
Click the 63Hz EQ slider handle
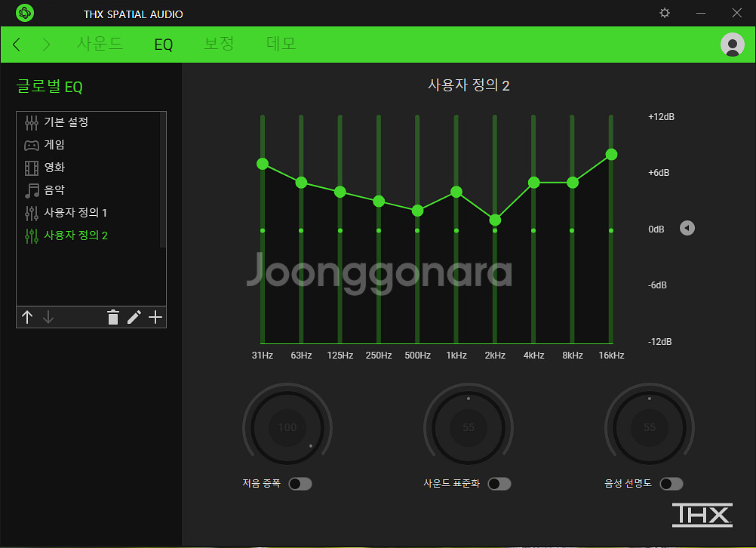pos(301,183)
